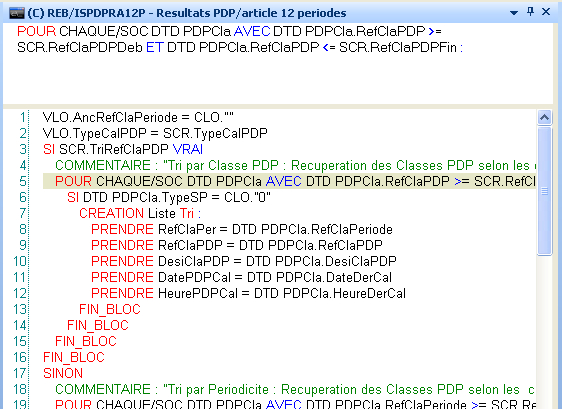
Task: Click the Tri par Classe PDP comment line
Action: [x=295, y=166]
